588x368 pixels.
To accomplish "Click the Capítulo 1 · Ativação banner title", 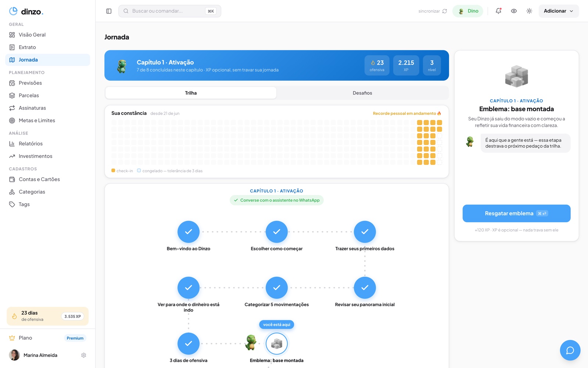I will [165, 63].
